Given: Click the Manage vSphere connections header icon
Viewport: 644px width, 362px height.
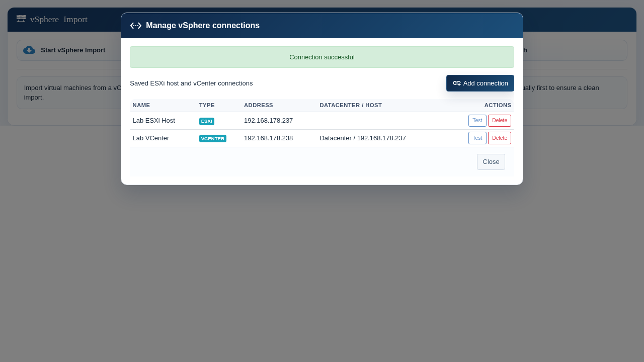Looking at the screenshot, I should click(x=136, y=26).
